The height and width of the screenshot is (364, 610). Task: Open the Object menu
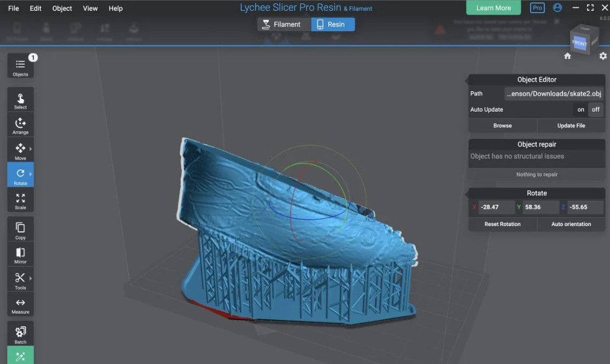[62, 8]
